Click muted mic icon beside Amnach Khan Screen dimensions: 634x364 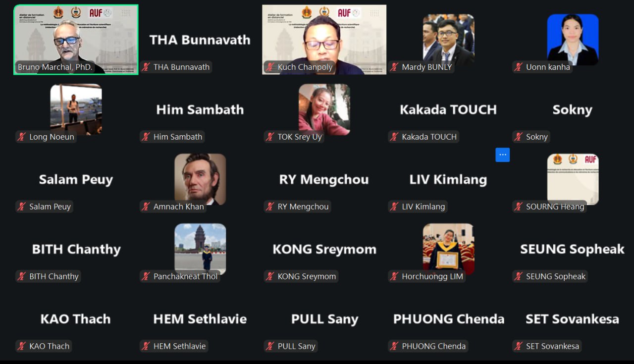click(146, 207)
